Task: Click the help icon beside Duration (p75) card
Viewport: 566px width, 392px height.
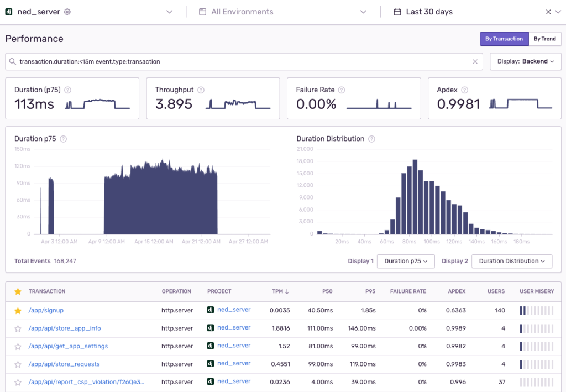Action: click(x=68, y=90)
